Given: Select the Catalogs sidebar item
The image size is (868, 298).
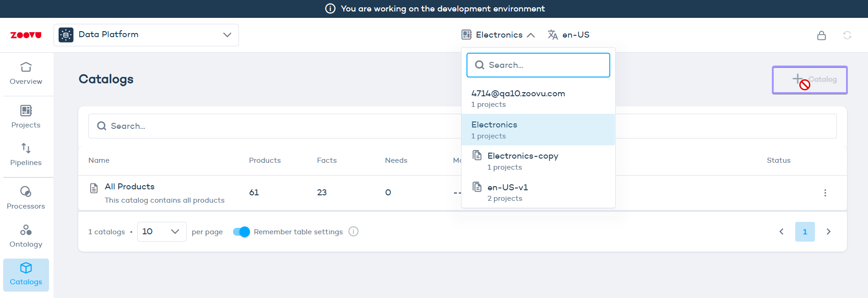Looking at the screenshot, I should click(26, 275).
